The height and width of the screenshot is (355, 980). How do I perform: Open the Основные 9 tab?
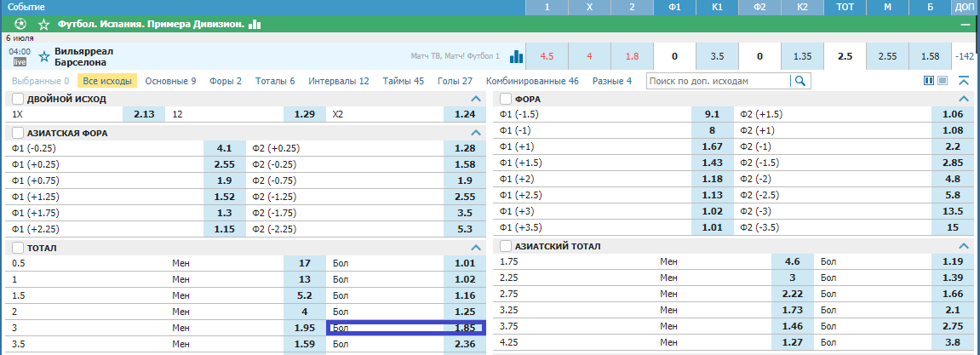coord(170,81)
